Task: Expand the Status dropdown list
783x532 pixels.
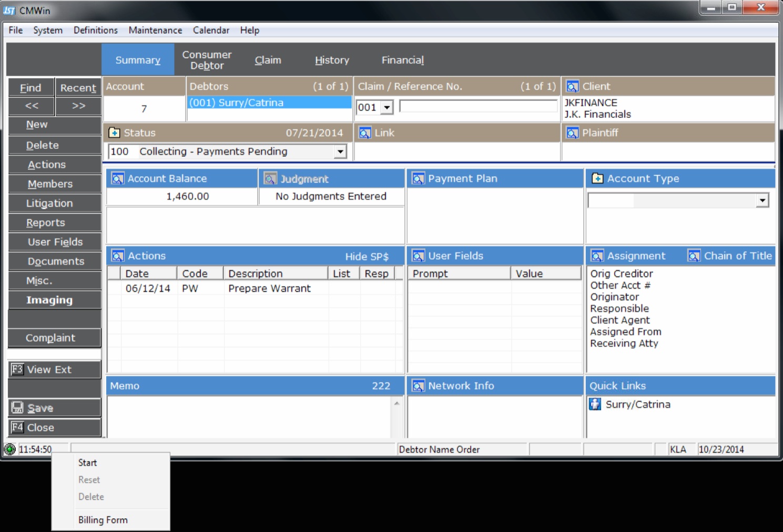Action: click(340, 152)
